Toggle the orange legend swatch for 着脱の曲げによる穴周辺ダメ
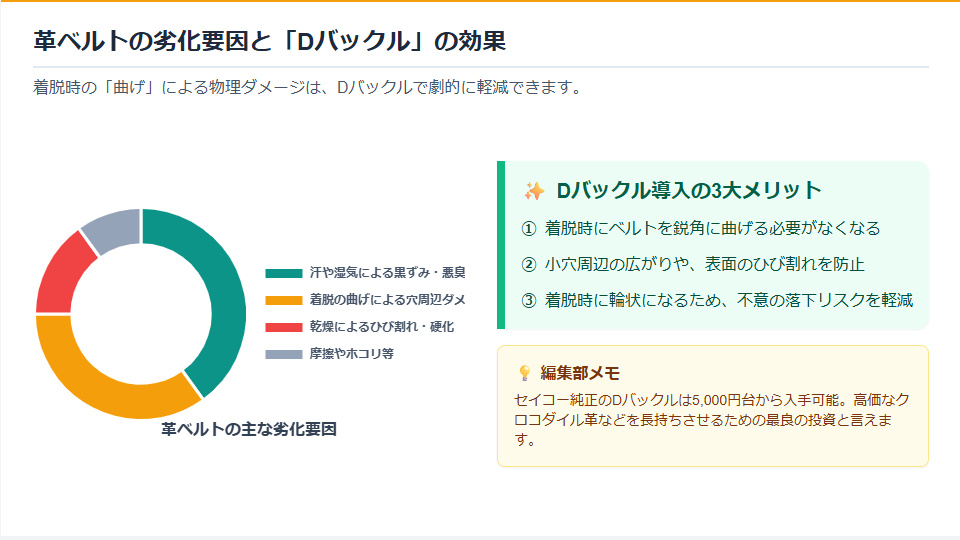960x540 pixels. pos(283,300)
